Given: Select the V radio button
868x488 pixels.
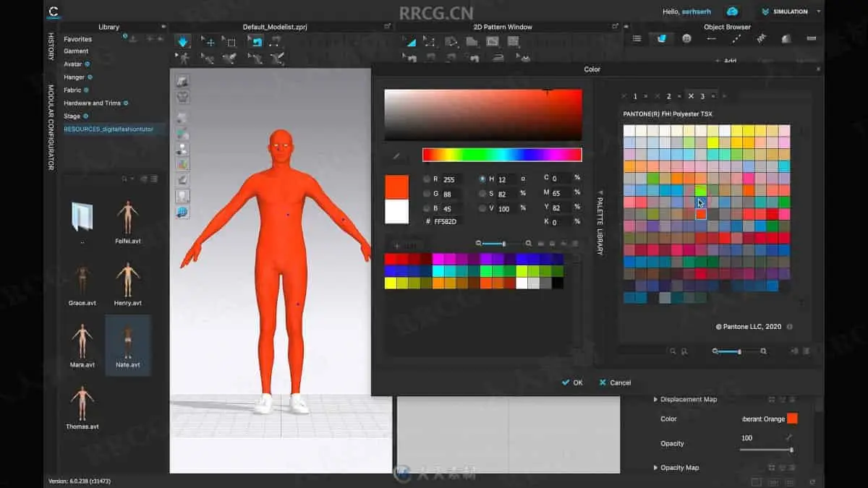Looking at the screenshot, I should click(x=482, y=208).
